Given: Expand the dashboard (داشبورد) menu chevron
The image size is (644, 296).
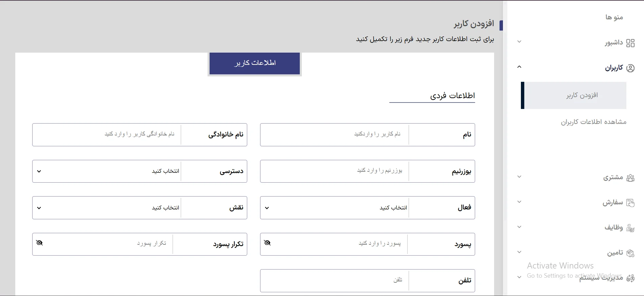Looking at the screenshot, I should point(519,42).
